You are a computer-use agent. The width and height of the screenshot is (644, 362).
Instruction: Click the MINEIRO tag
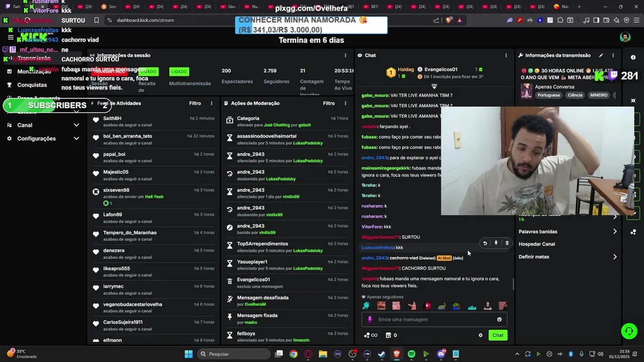pos(599,95)
